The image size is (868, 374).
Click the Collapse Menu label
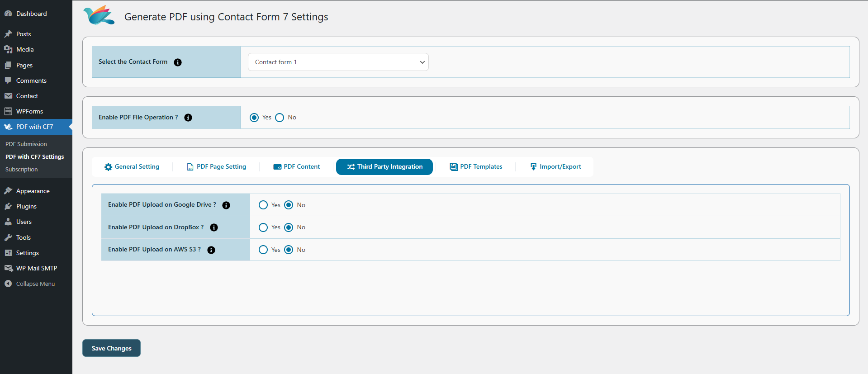(x=36, y=284)
